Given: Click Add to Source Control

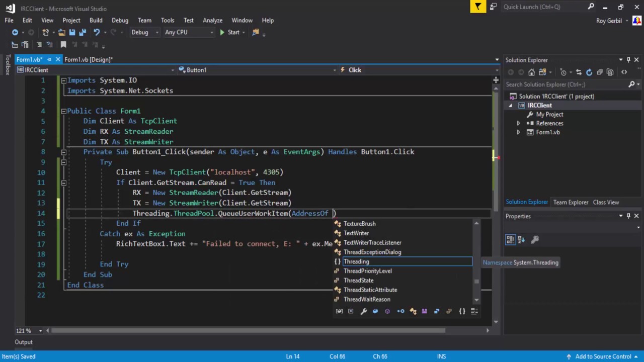Looking at the screenshot, I should [x=603, y=356].
